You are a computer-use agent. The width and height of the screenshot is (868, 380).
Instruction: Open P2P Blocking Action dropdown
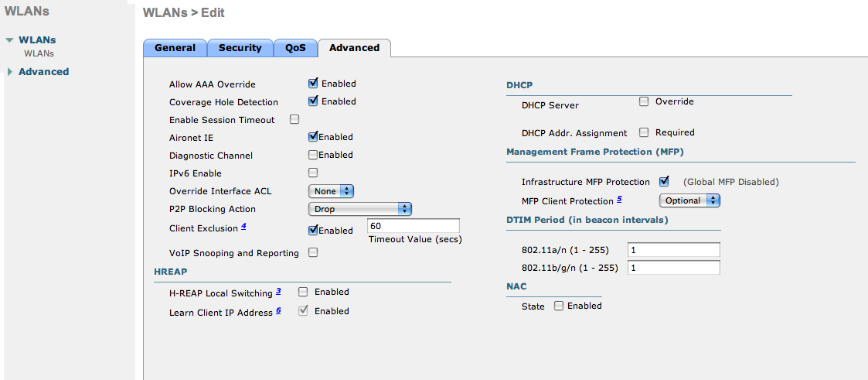point(359,209)
